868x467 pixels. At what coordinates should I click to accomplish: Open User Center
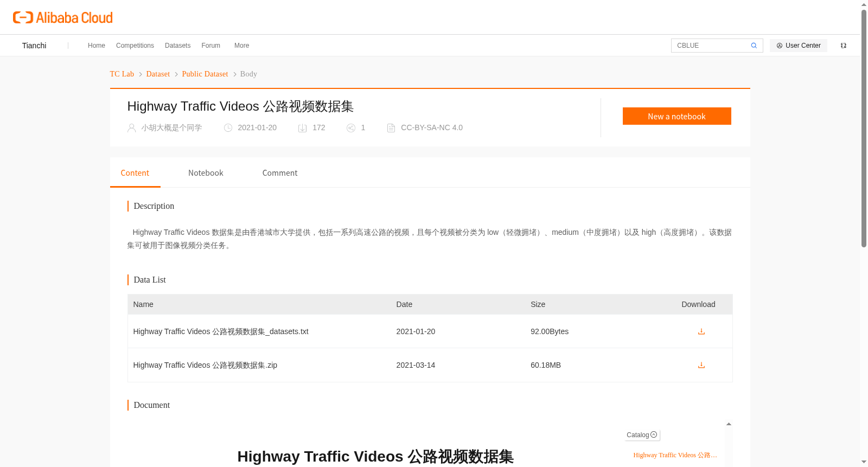click(x=799, y=46)
